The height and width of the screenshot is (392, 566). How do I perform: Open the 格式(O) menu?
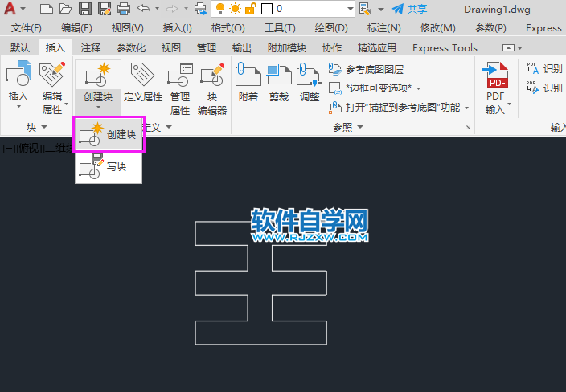click(x=228, y=28)
